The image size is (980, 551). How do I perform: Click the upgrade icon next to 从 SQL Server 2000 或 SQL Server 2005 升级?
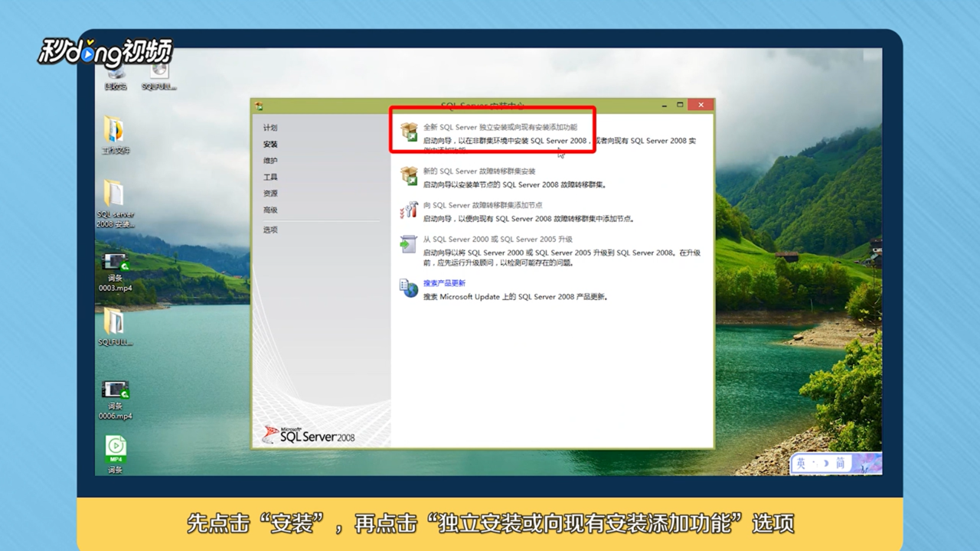[x=409, y=244]
